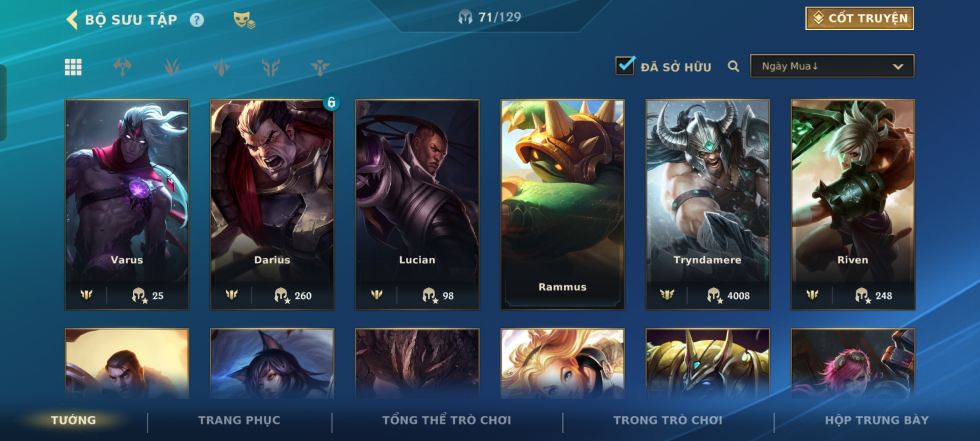Open the champion search magnifier
This screenshot has width=980, height=441.
click(x=733, y=66)
